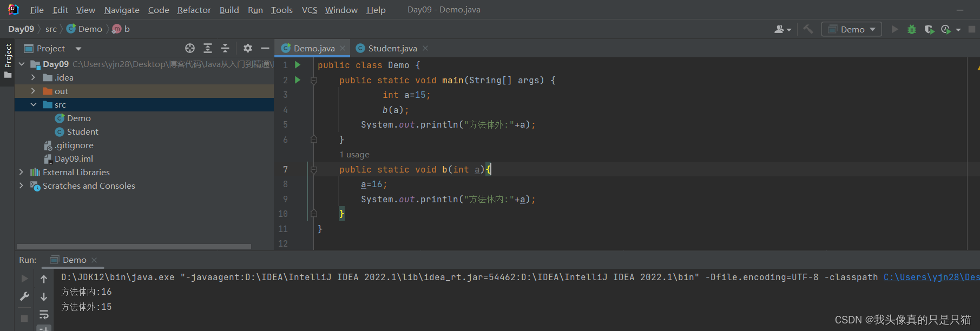This screenshot has height=331, width=980.
Task: Close the Student.java editor tab
Action: pos(425,48)
